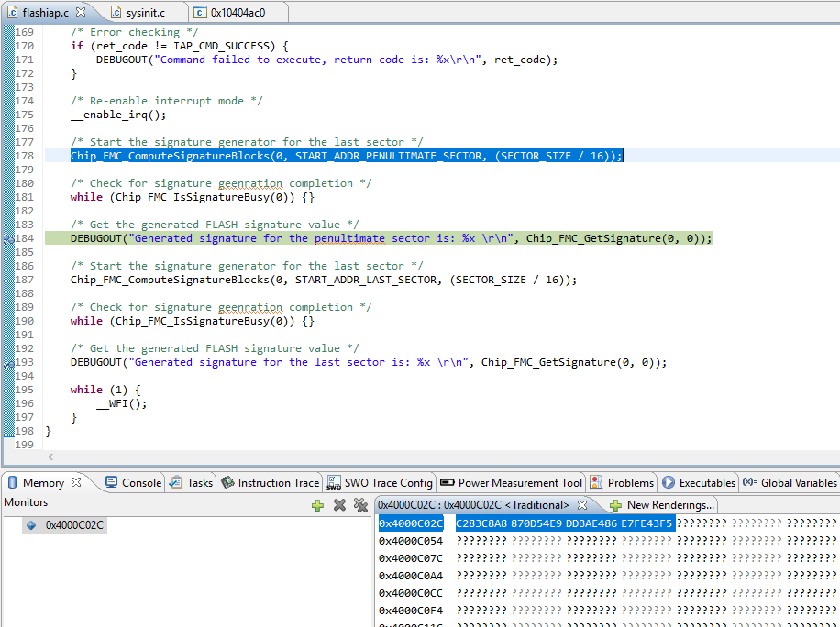Click the while (1) loop statement

(105, 390)
